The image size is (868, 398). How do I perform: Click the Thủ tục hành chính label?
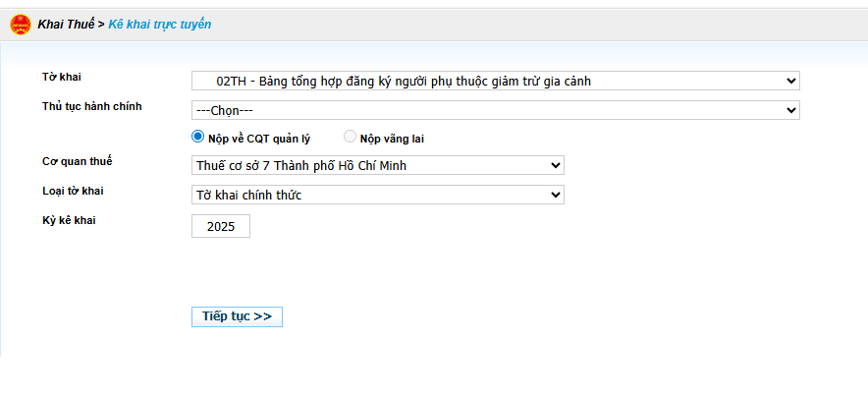click(85, 105)
